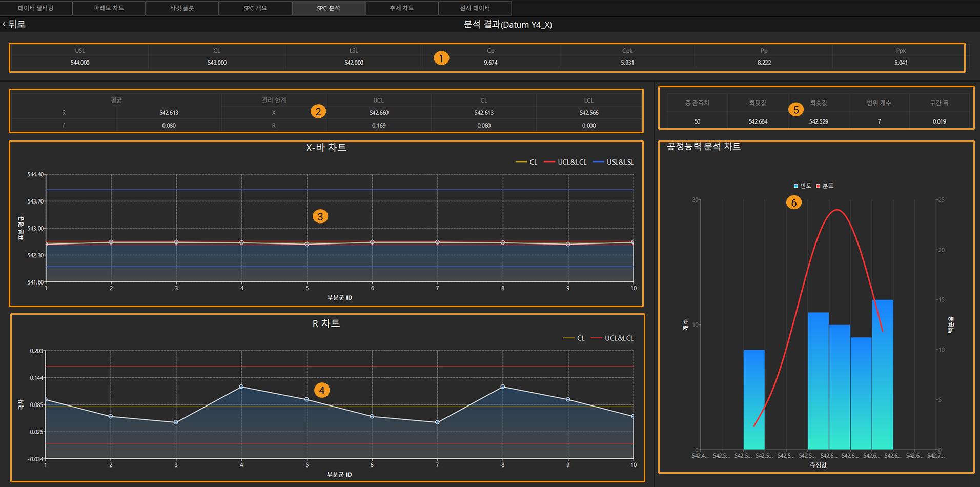Click orange callout marker 1
This screenshot has height=487, width=980.
pyautogui.click(x=441, y=58)
